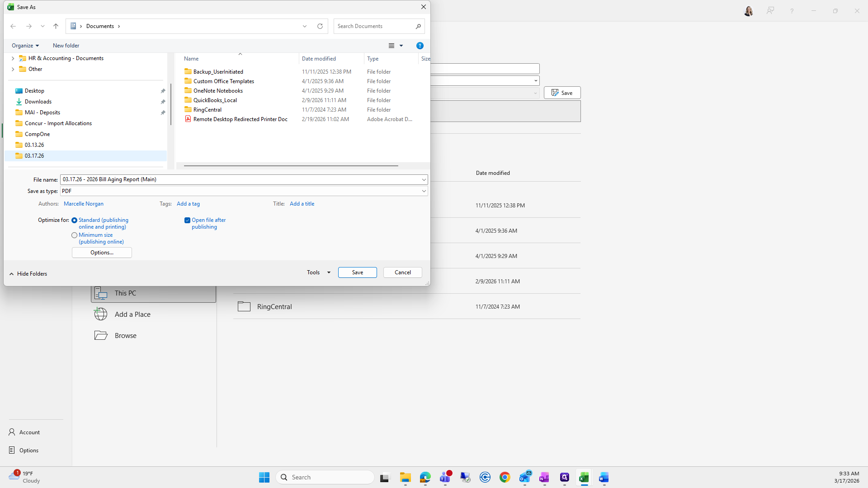Click the Up one level arrow
Image resolution: width=868 pixels, height=488 pixels.
56,26
